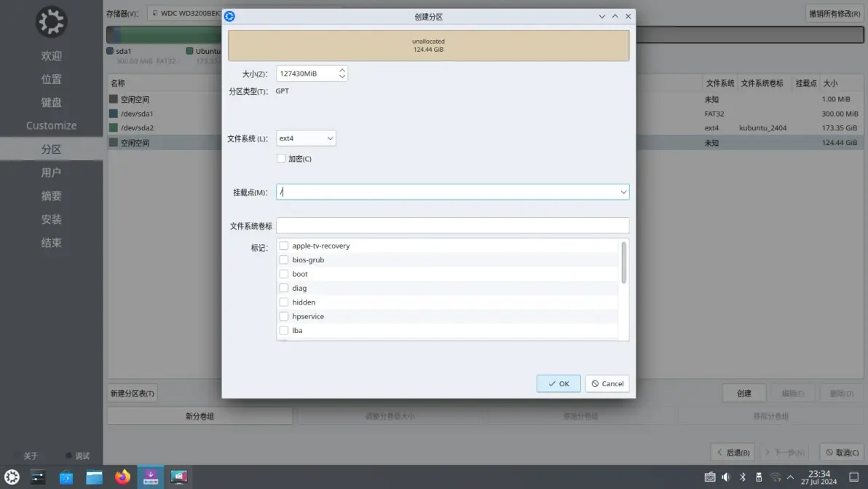868x489 pixels.
Task: Click 撤销所有修改 to revert changes
Action: (833, 13)
